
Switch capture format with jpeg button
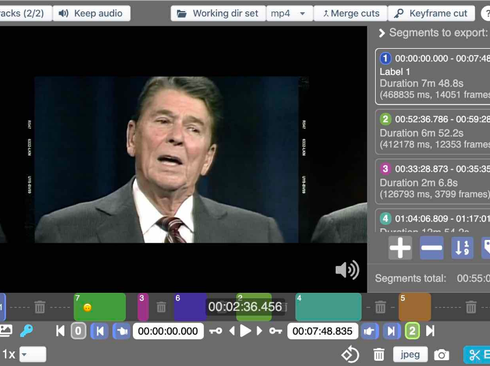pyautogui.click(x=410, y=354)
